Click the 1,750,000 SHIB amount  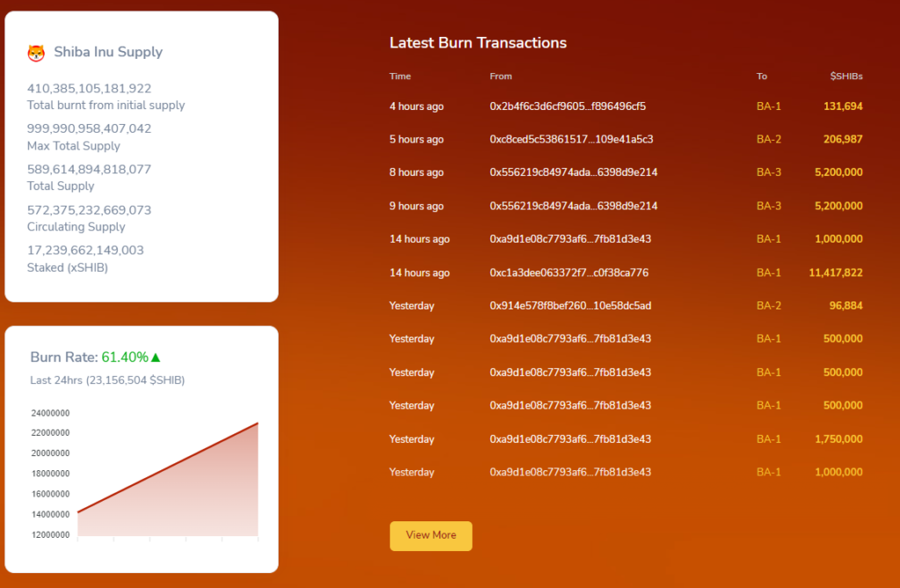pos(838,439)
